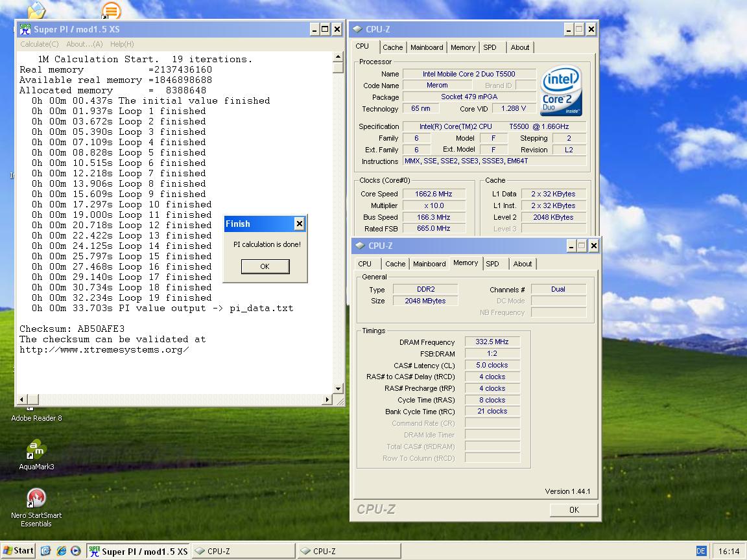Switch to About tab in upper CPU-Z window

520,47
